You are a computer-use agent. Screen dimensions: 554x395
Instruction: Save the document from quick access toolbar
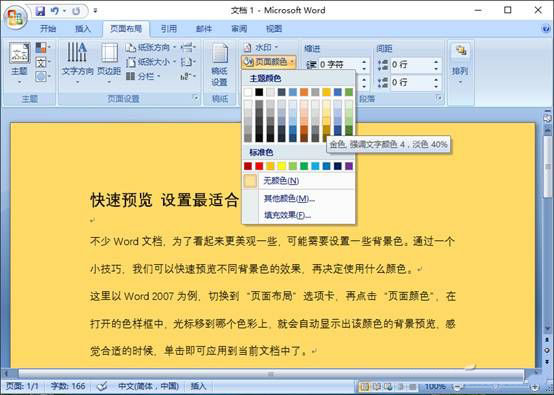41,11
